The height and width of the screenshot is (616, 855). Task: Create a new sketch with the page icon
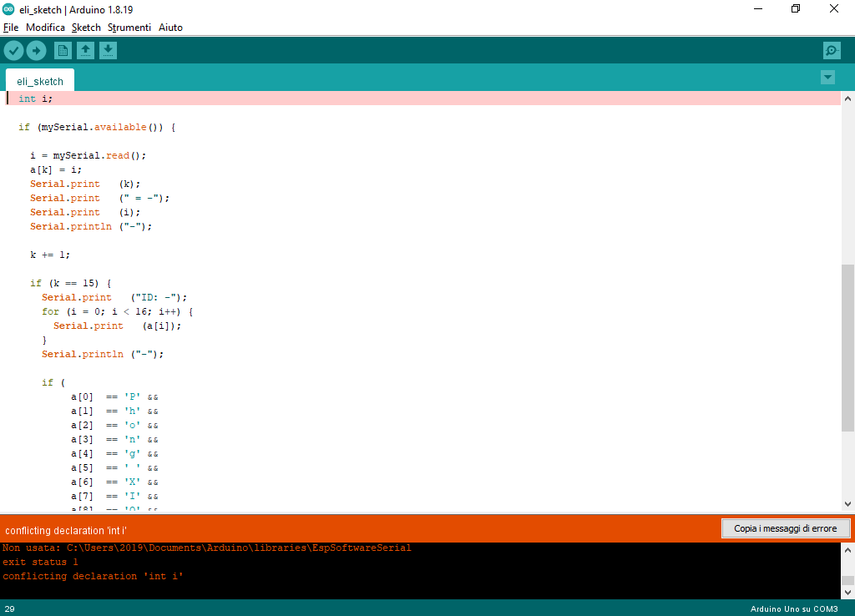[x=63, y=51]
